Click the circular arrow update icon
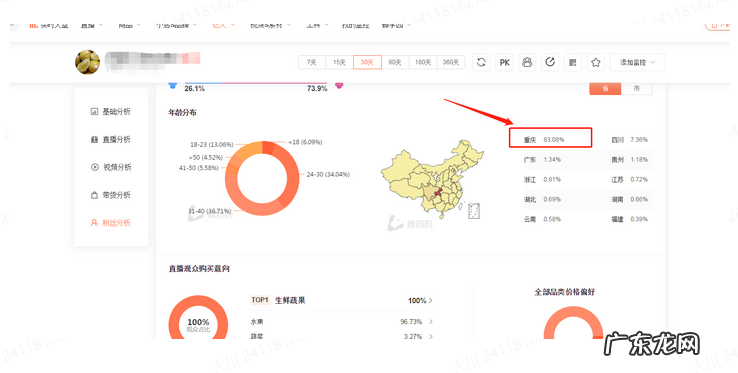The image size is (738, 373). click(x=550, y=62)
